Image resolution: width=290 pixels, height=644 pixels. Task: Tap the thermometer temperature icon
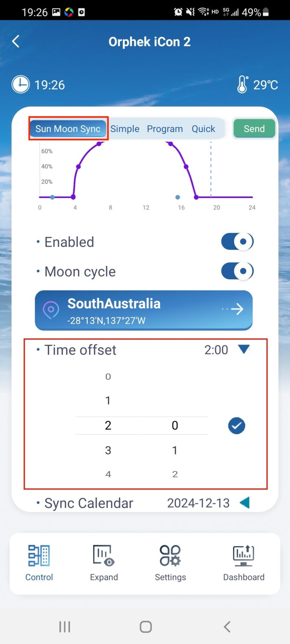point(242,85)
